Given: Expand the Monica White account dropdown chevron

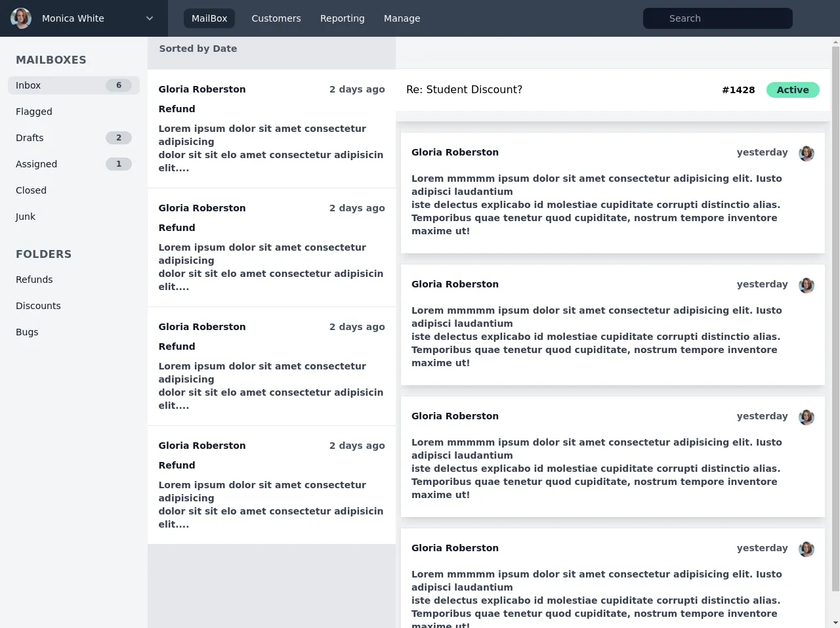Looking at the screenshot, I should click(150, 18).
